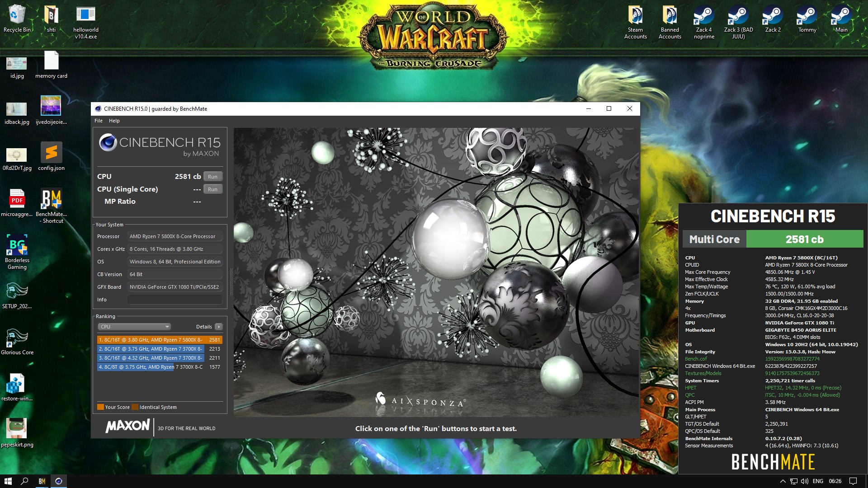
Task: Select pepeskirt.png desktop icon
Action: pyautogui.click(x=17, y=433)
